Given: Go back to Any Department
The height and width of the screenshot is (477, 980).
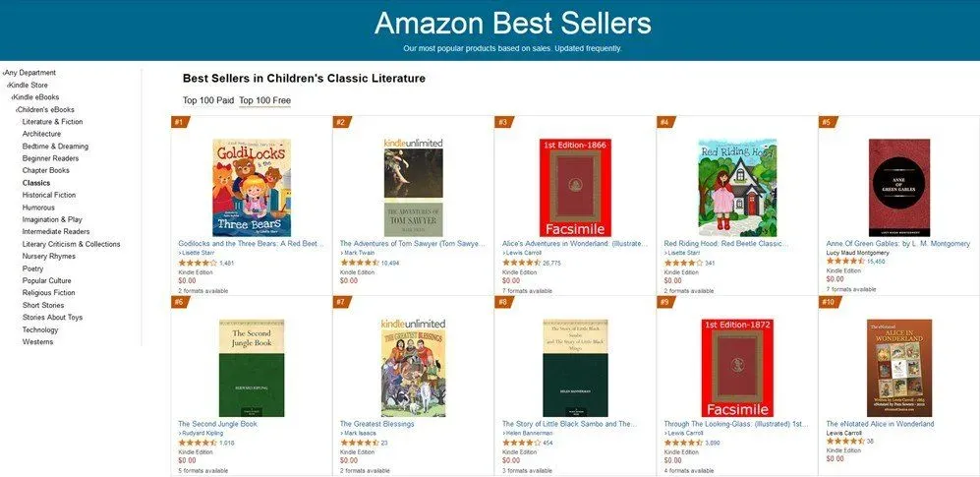Looking at the screenshot, I should click(x=30, y=73).
